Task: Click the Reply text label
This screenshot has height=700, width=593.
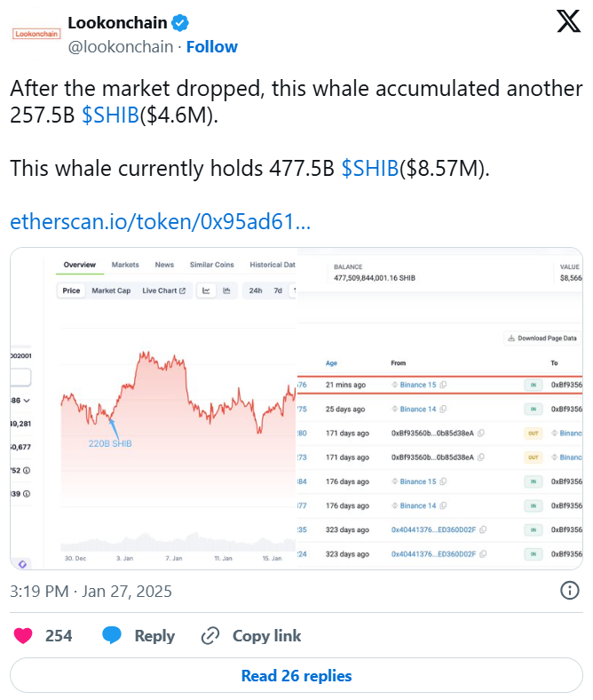Action: tap(154, 636)
